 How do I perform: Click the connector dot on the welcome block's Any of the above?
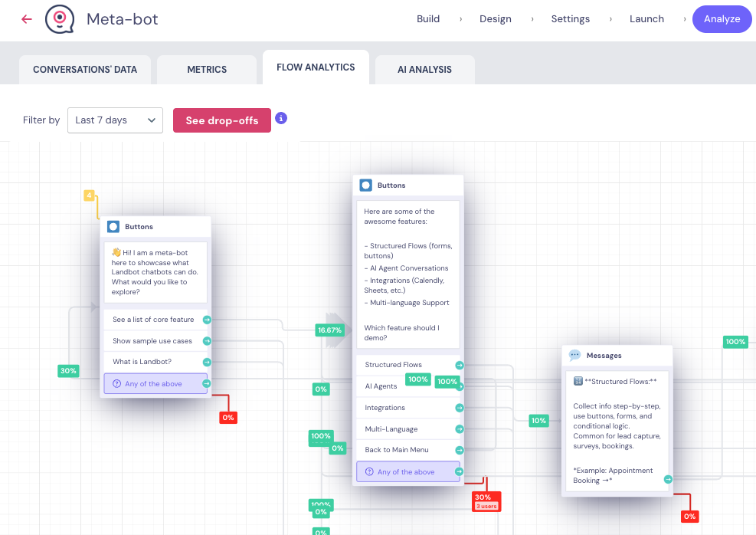click(206, 384)
